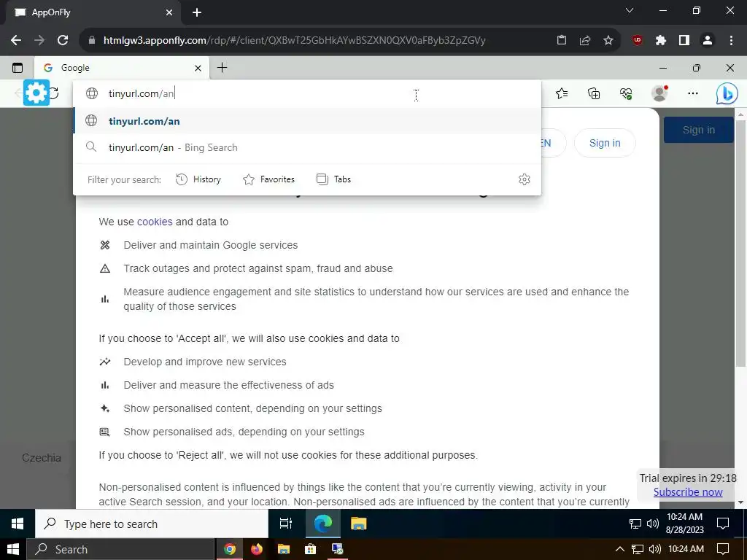
Task: Open the host taskbar volume icon
Action: tap(654, 549)
